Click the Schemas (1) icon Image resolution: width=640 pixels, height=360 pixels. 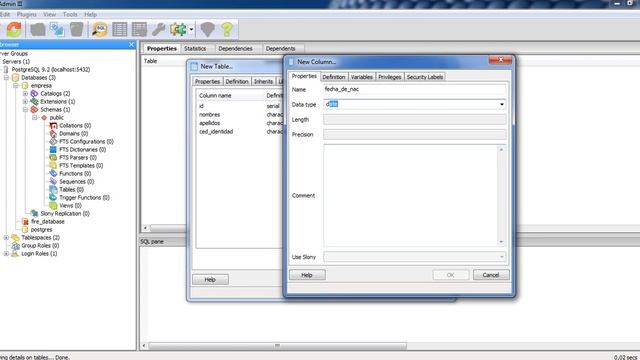pos(34,109)
